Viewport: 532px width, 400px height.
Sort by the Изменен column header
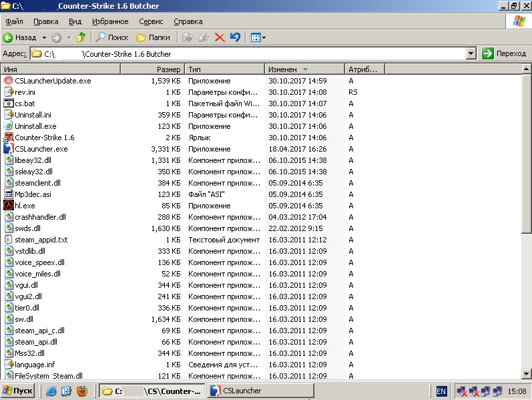pyautogui.click(x=304, y=69)
